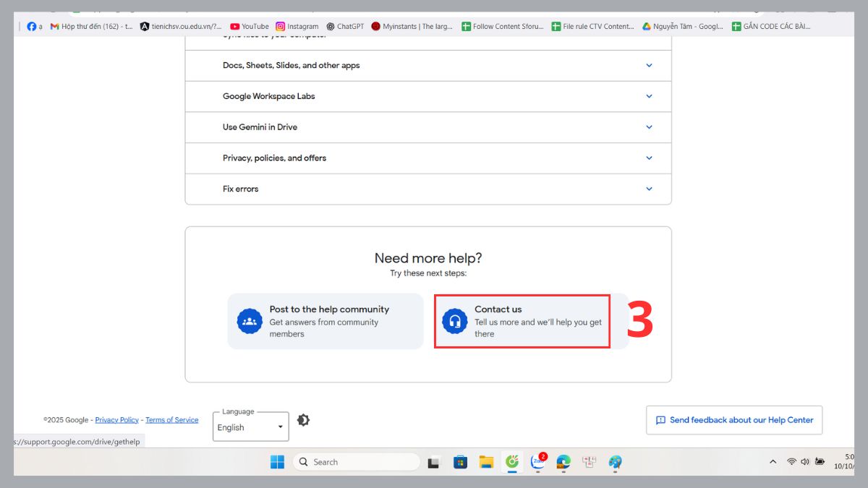Expand the Use Gemini in Drive section

tap(428, 127)
